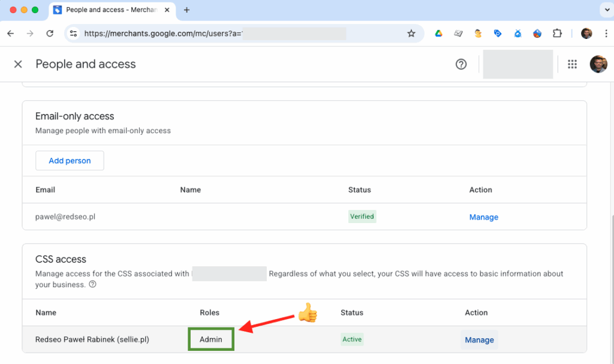The width and height of the screenshot is (614, 364).
Task: Click the forward navigation arrow
Action: click(31, 34)
